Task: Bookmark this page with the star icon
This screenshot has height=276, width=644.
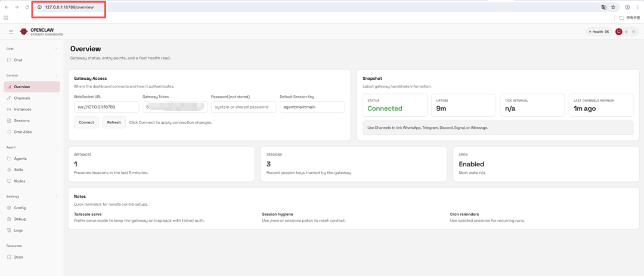Action: tap(612, 7)
